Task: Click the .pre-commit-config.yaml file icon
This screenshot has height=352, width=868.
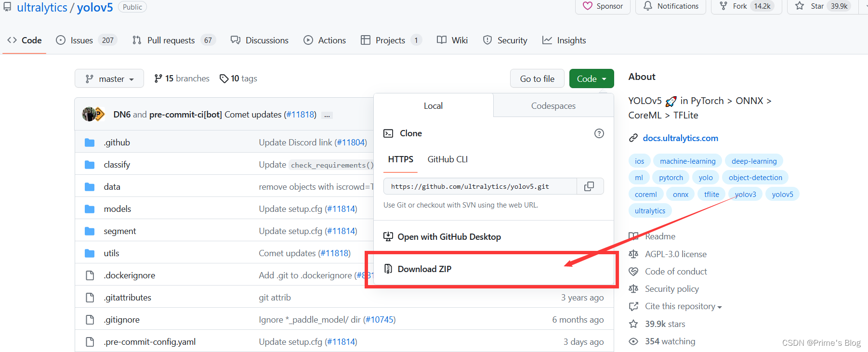Action: pyautogui.click(x=90, y=342)
